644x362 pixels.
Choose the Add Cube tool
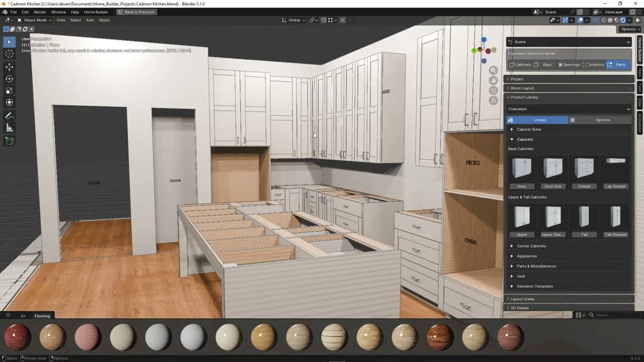click(9, 141)
